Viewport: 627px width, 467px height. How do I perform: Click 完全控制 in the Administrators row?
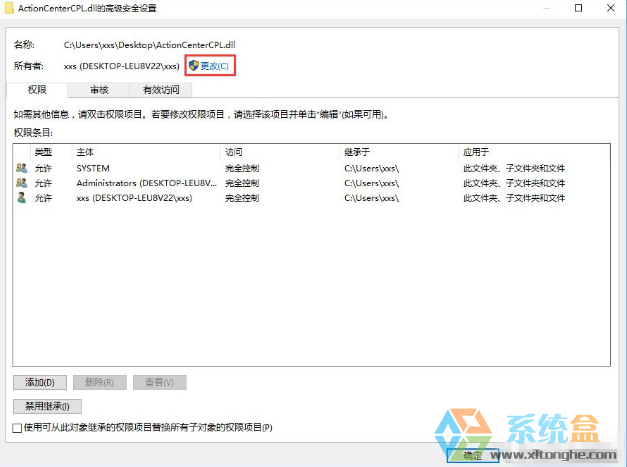click(242, 183)
